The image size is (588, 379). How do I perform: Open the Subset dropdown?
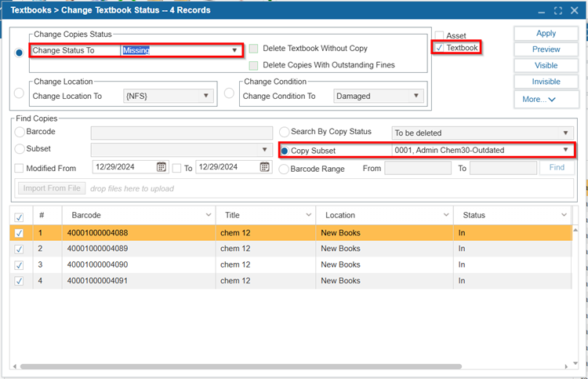(264, 149)
